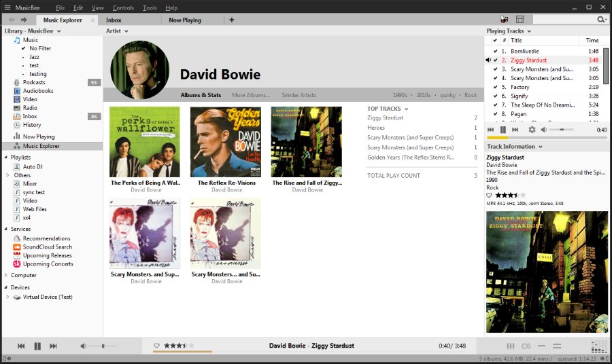Select the No Filter option

pyautogui.click(x=40, y=48)
